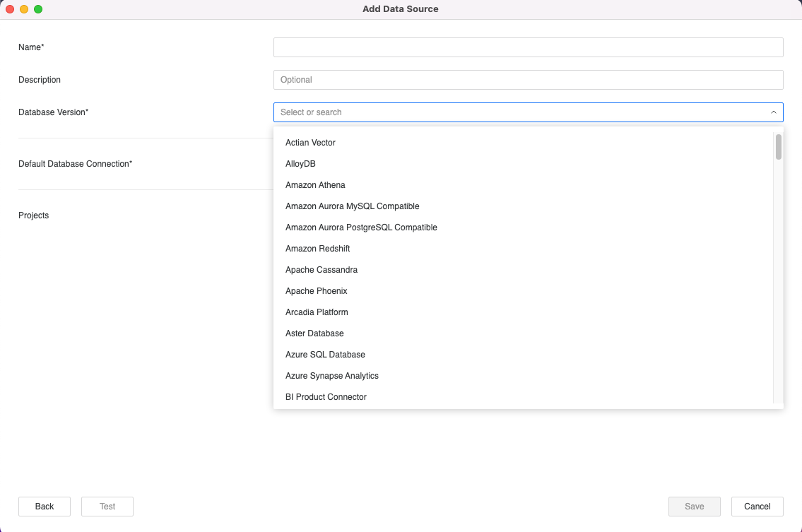Viewport: 802px width, 532px height.
Task: Select Aster Database option
Action: pyautogui.click(x=314, y=333)
